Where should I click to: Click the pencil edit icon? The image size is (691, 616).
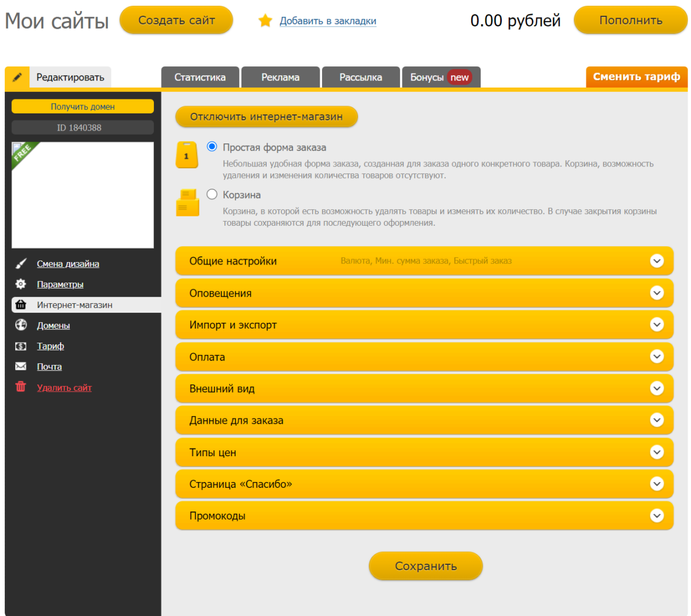coord(17,77)
